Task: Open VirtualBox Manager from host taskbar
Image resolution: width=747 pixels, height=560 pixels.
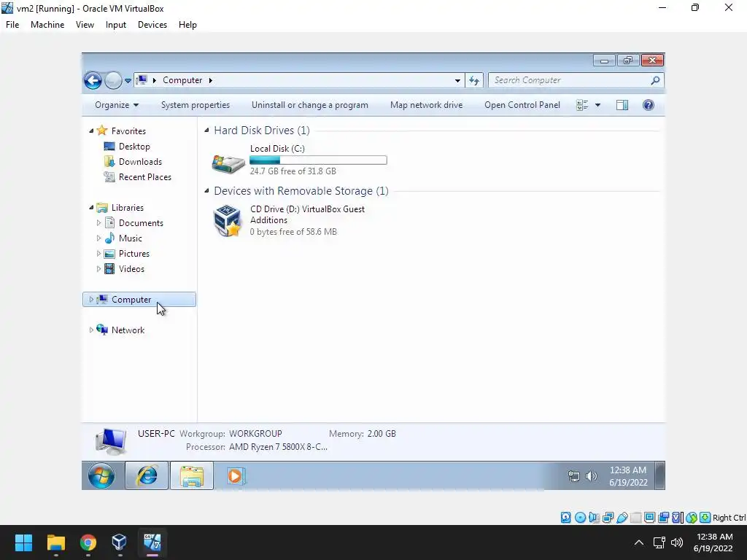Action: tap(120, 542)
